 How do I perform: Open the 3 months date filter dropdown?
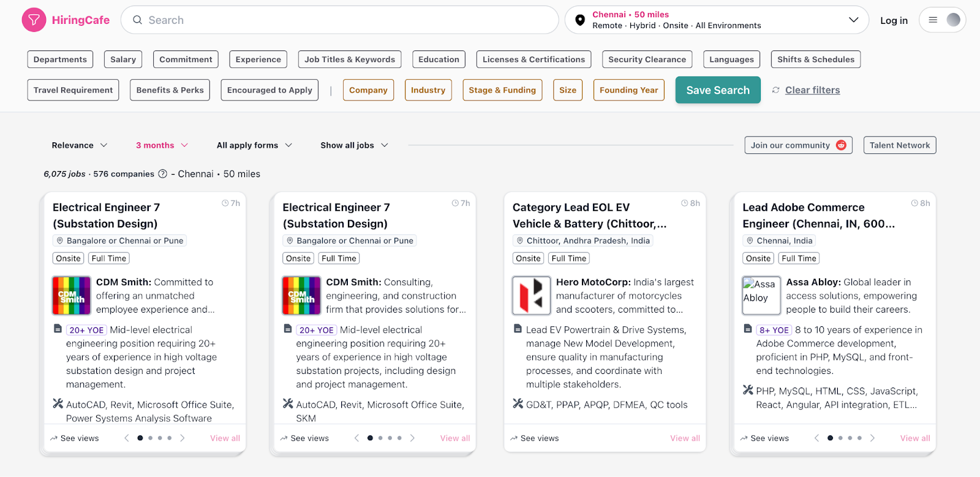pos(162,145)
